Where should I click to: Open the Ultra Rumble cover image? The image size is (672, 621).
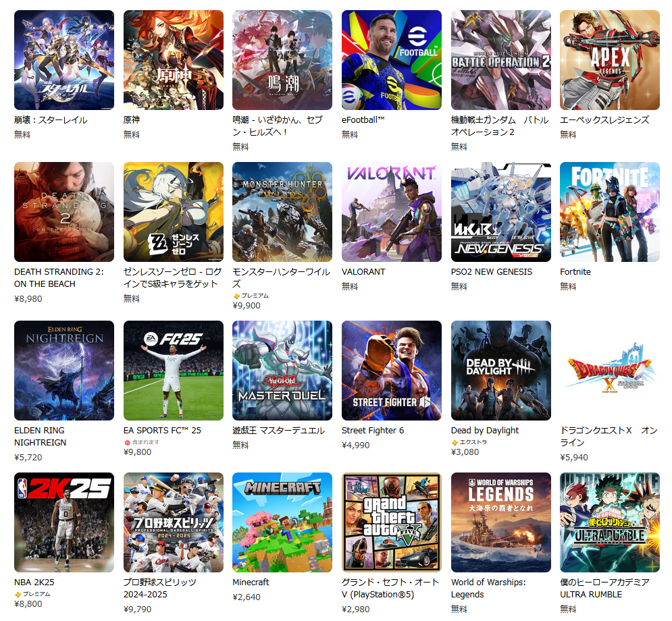[610, 522]
